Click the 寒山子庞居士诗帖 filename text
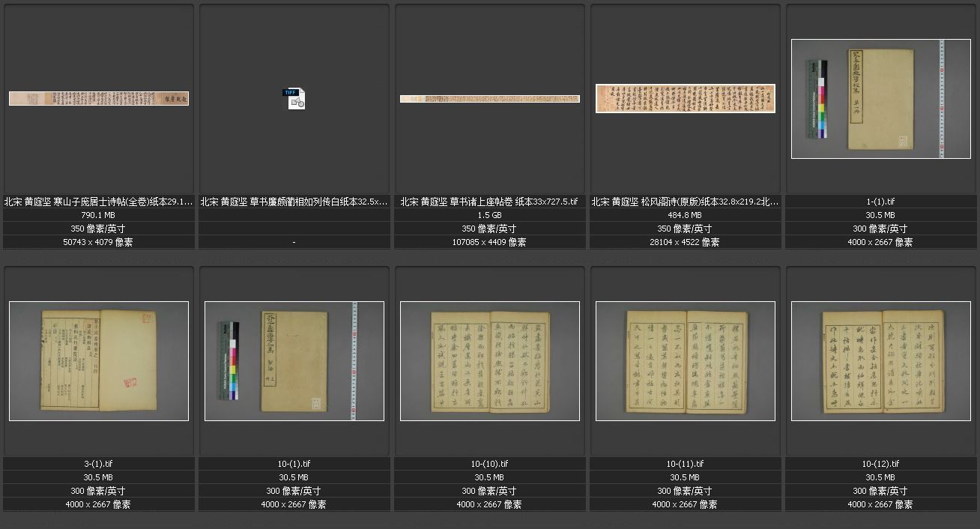980x529 pixels. click(x=98, y=202)
